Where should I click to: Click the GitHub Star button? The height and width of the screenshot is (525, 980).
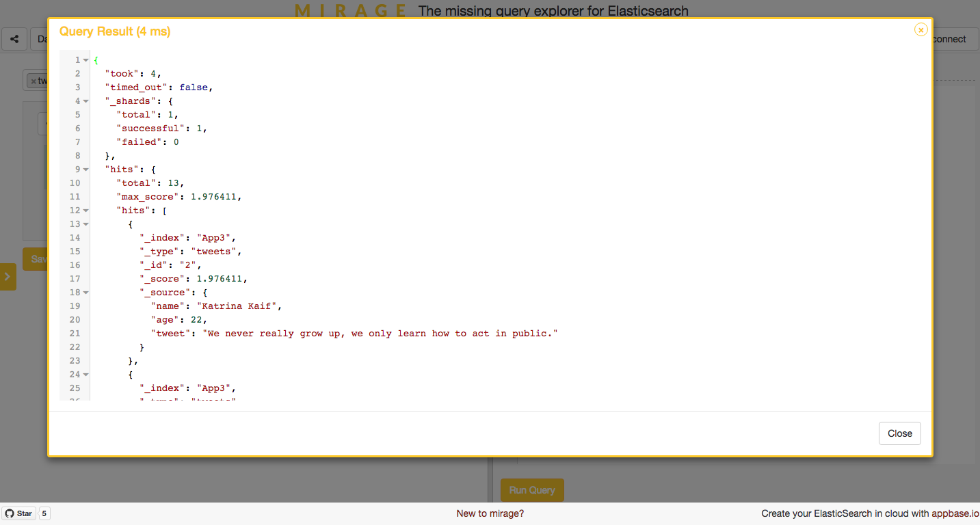18,513
